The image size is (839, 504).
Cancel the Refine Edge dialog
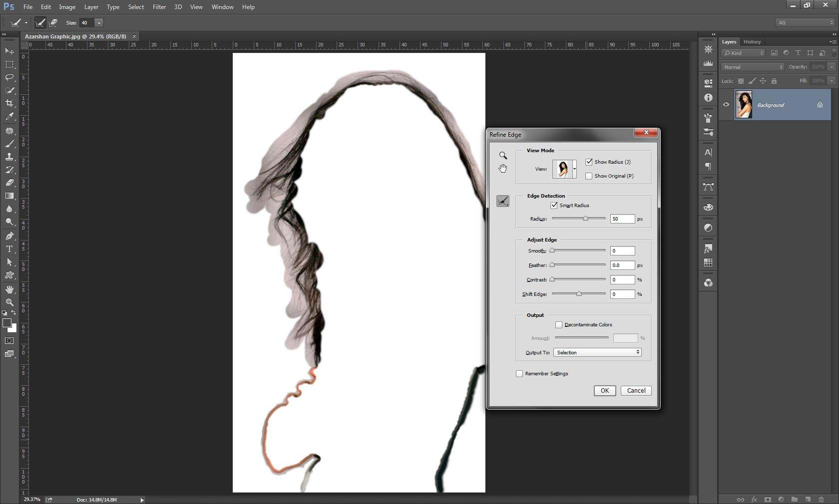(x=636, y=391)
